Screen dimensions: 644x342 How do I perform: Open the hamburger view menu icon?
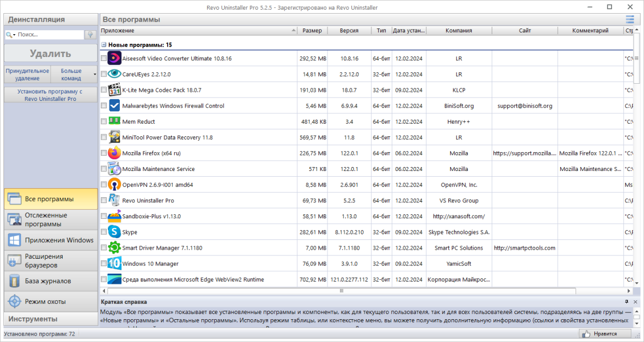pyautogui.click(x=630, y=19)
